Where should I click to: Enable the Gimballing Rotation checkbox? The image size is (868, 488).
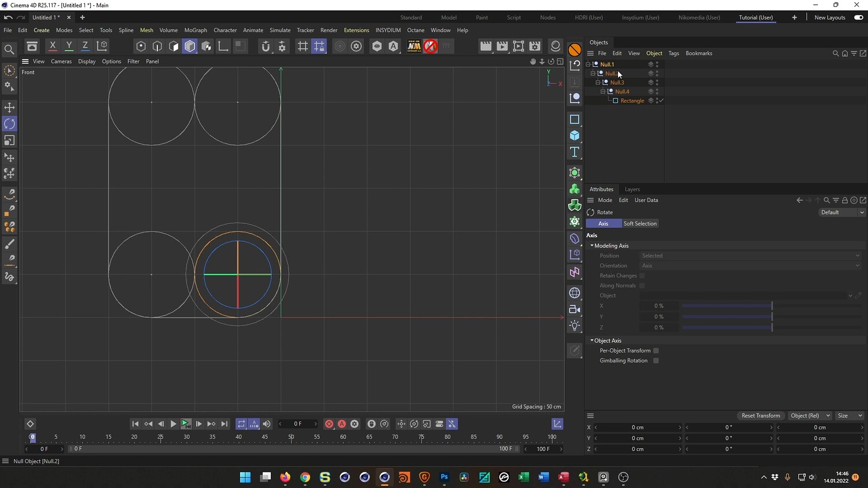point(656,361)
